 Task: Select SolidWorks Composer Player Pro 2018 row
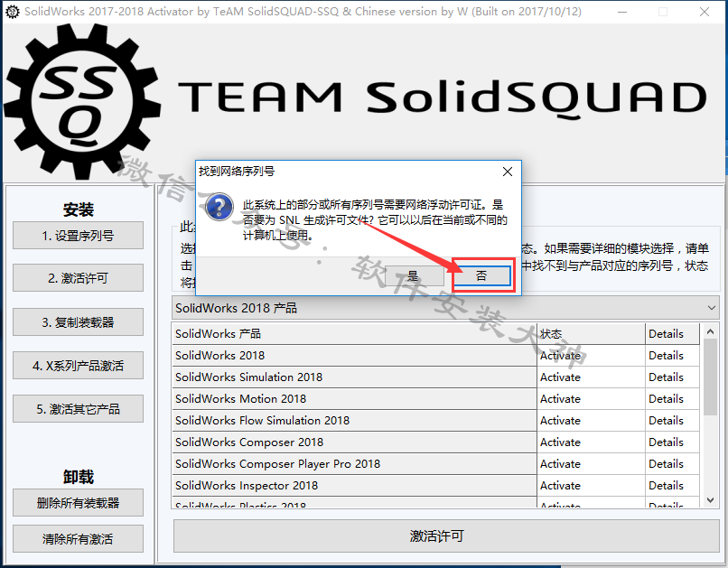click(354, 464)
